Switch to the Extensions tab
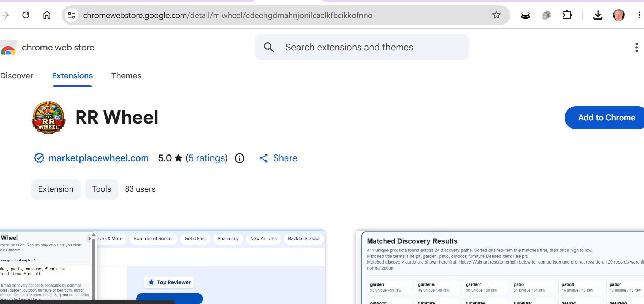 [72, 76]
